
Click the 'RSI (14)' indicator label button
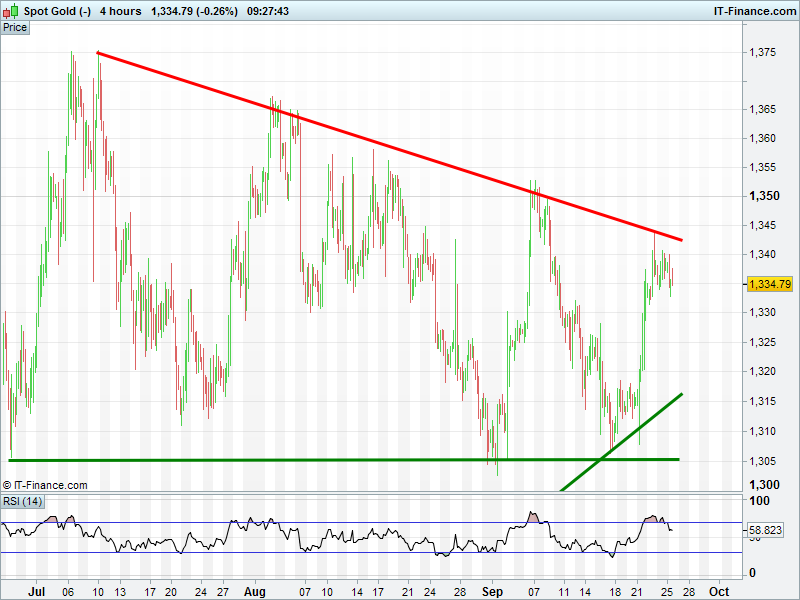coord(22,501)
